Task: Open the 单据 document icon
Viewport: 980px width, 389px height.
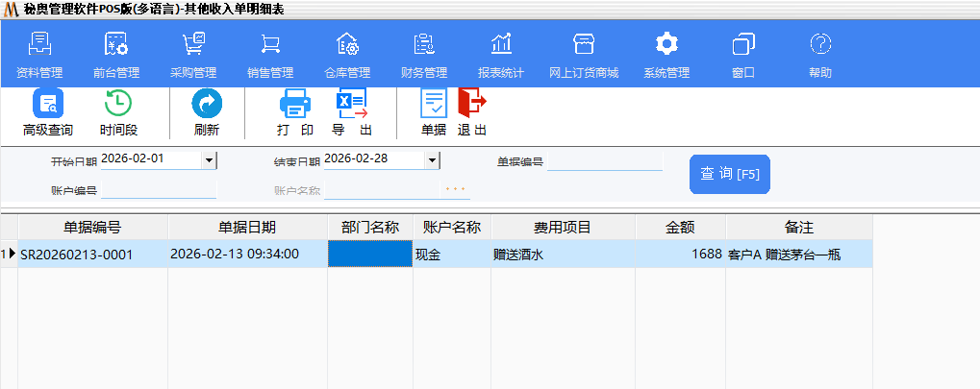Action: pyautogui.click(x=434, y=112)
